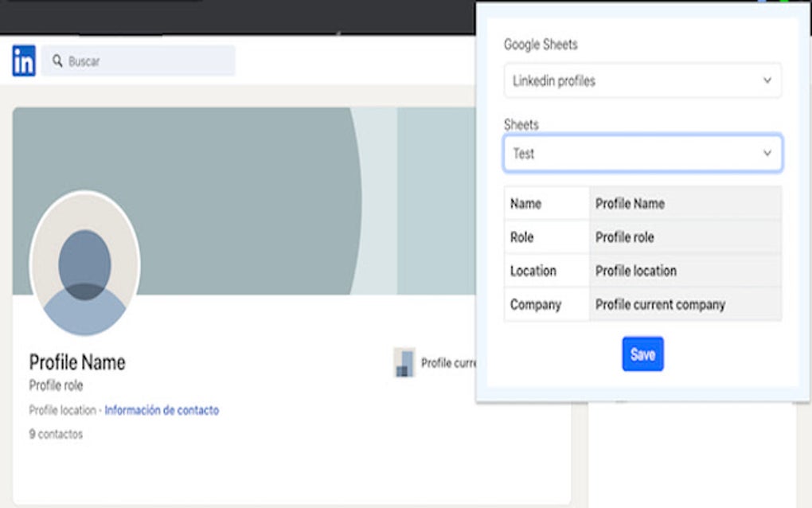The height and width of the screenshot is (508, 812).
Task: Click the company building icon next to Profile current
Action: click(x=404, y=362)
